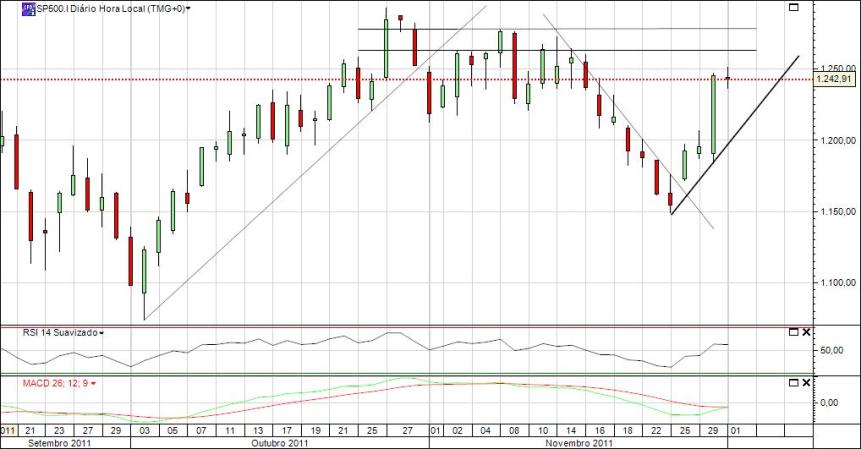This screenshot has width=861, height=449.
Task: Close the MACD indicator panel
Action: (x=806, y=383)
